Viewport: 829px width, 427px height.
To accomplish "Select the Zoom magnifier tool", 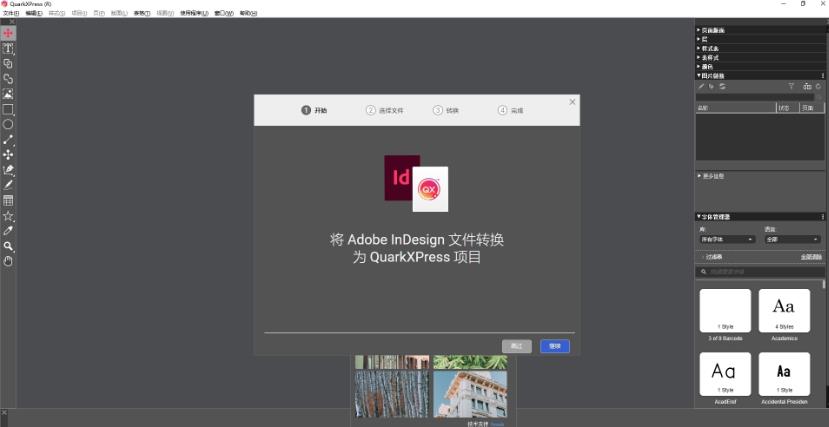I will (8, 246).
